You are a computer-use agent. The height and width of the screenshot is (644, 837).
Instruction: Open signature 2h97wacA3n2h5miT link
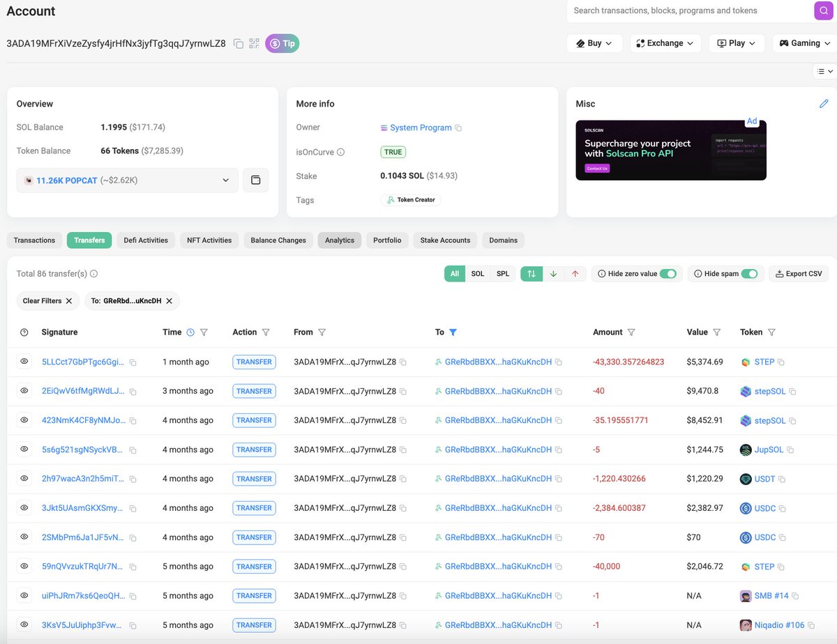[x=83, y=479]
